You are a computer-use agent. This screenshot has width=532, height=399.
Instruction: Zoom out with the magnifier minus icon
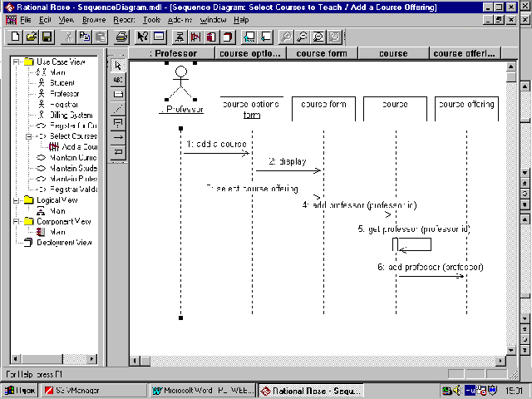pyautogui.click(x=302, y=37)
